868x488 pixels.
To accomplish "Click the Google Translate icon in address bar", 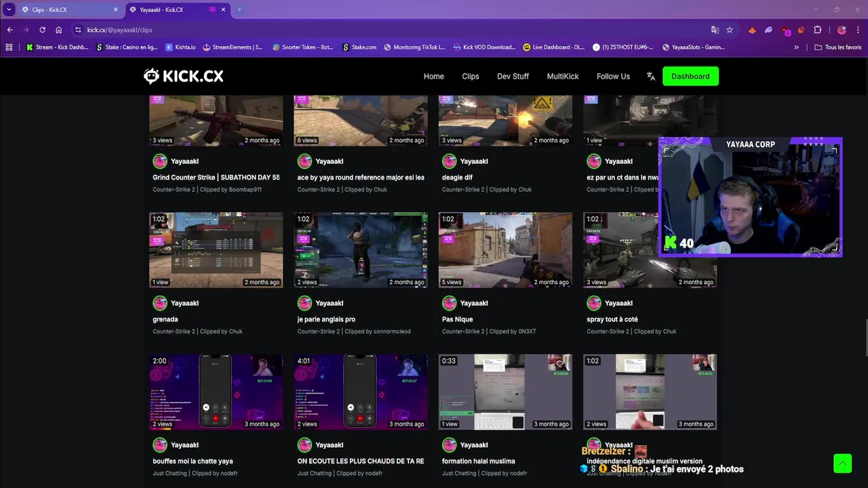I will (715, 30).
